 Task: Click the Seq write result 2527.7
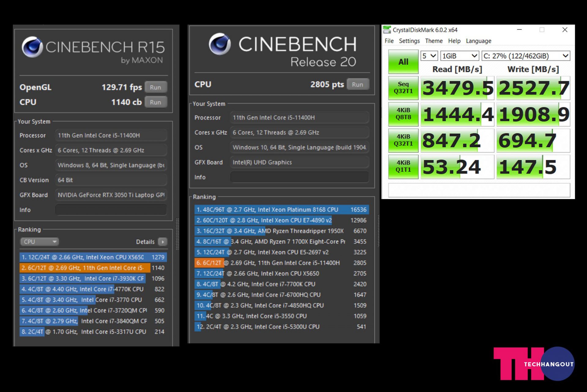point(533,88)
